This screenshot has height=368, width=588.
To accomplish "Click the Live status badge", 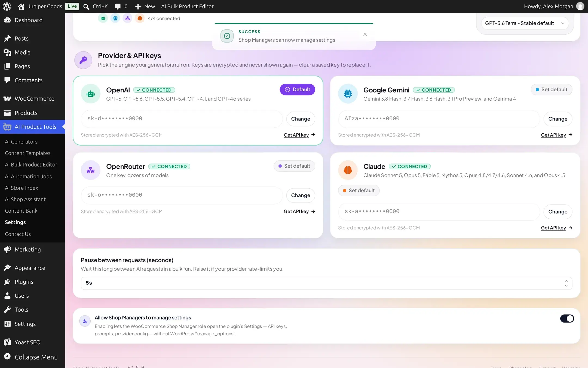I will pyautogui.click(x=72, y=6).
